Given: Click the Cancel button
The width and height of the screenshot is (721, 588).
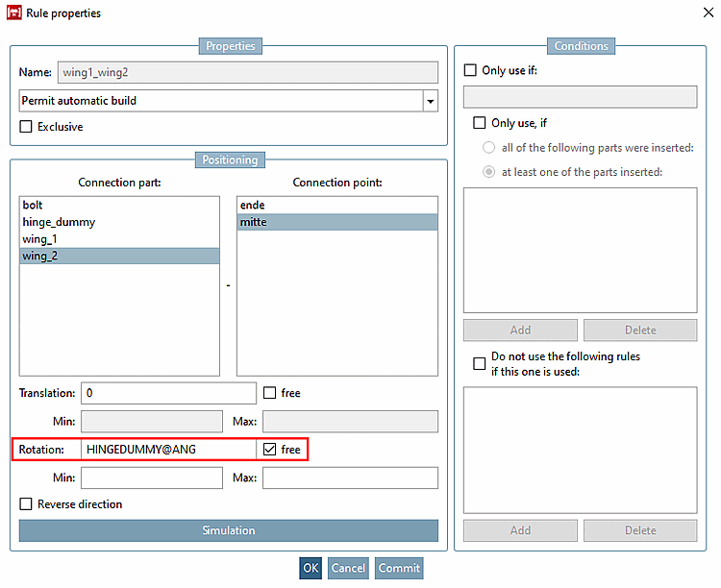Looking at the screenshot, I should [348, 568].
